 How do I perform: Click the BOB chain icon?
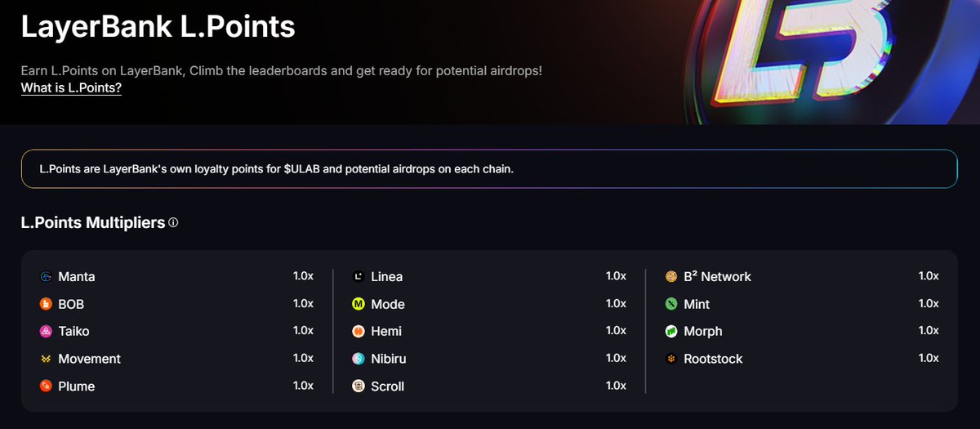point(46,304)
